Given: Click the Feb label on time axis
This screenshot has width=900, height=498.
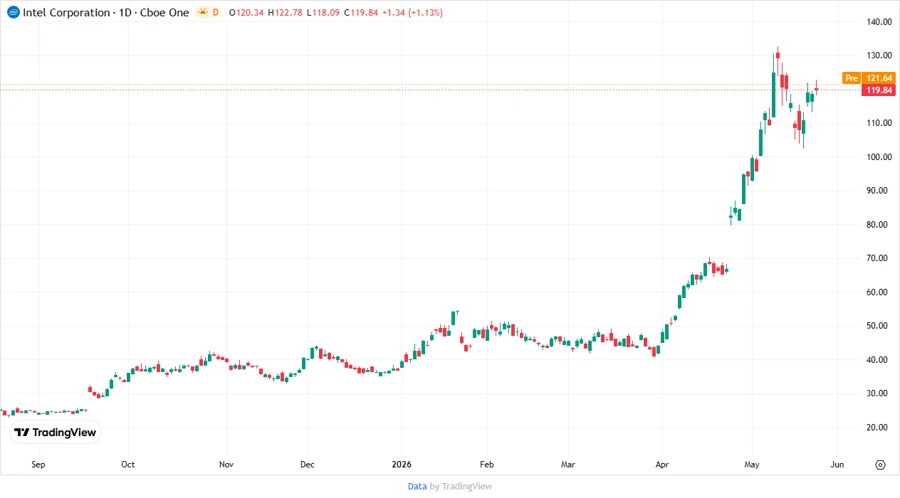Looking at the screenshot, I should point(487,464).
